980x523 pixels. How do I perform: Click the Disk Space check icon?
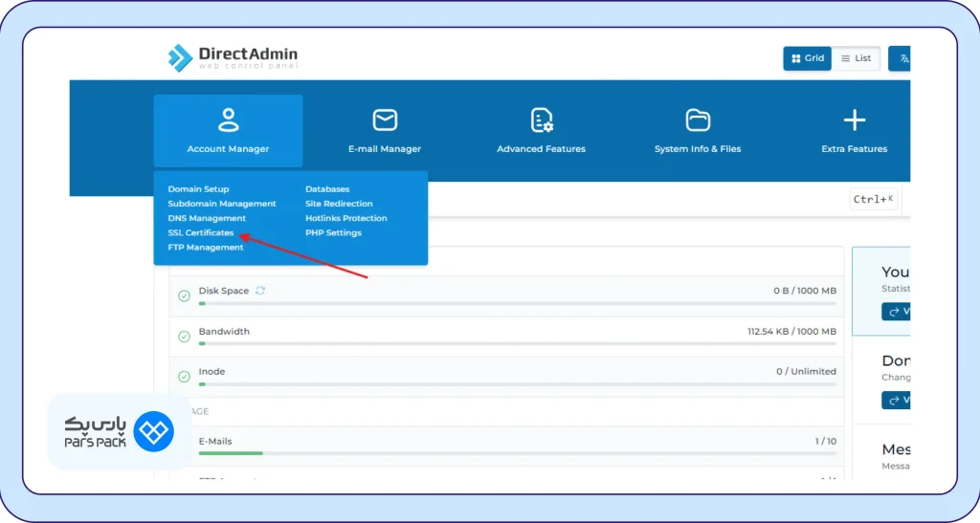(184, 295)
